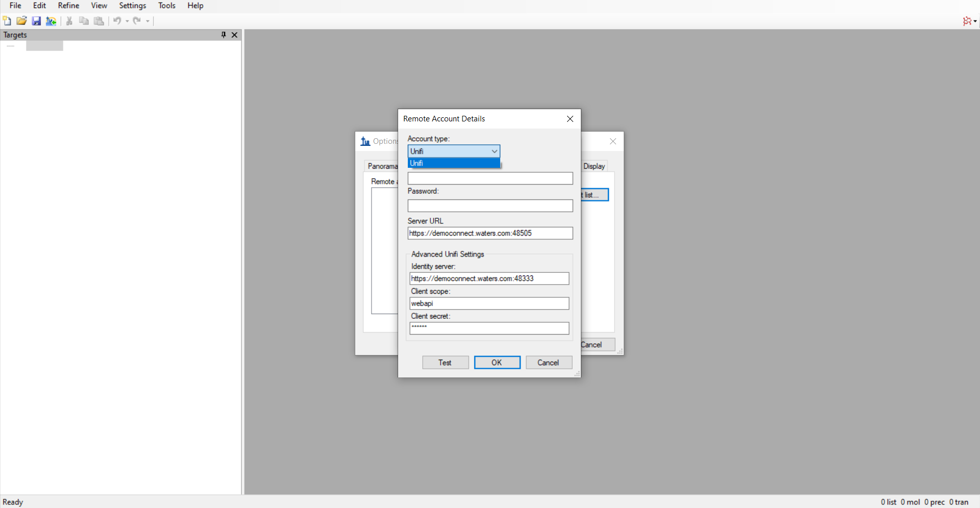This screenshot has width=980, height=508.
Task: Create a new document from the toolbar
Action: [x=7, y=21]
